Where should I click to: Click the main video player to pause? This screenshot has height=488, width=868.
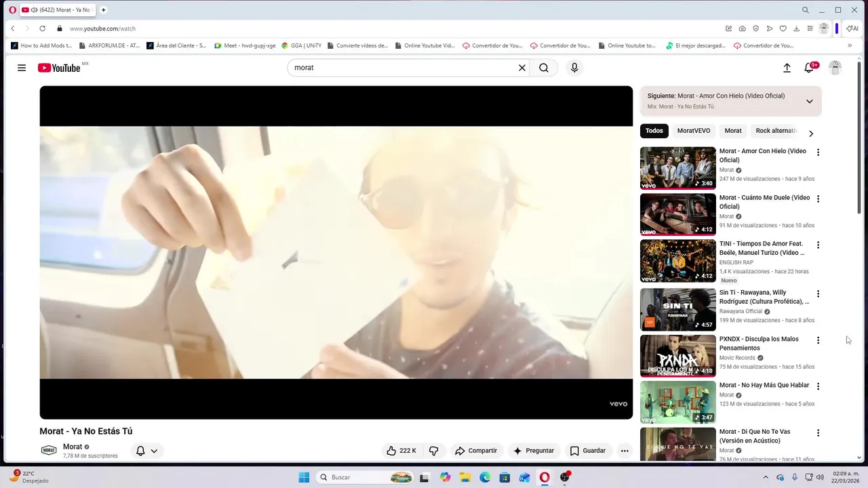tap(336, 252)
